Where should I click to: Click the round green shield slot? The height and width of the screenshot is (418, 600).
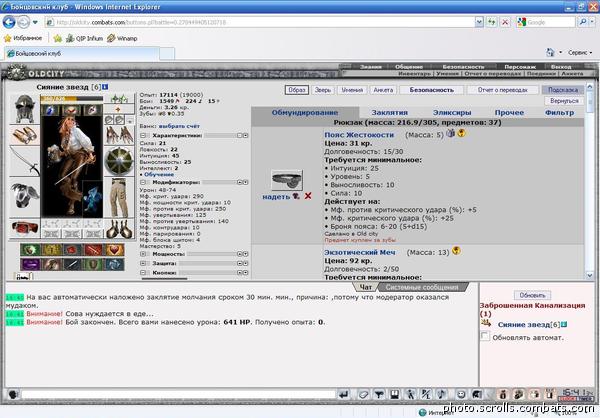point(119,161)
